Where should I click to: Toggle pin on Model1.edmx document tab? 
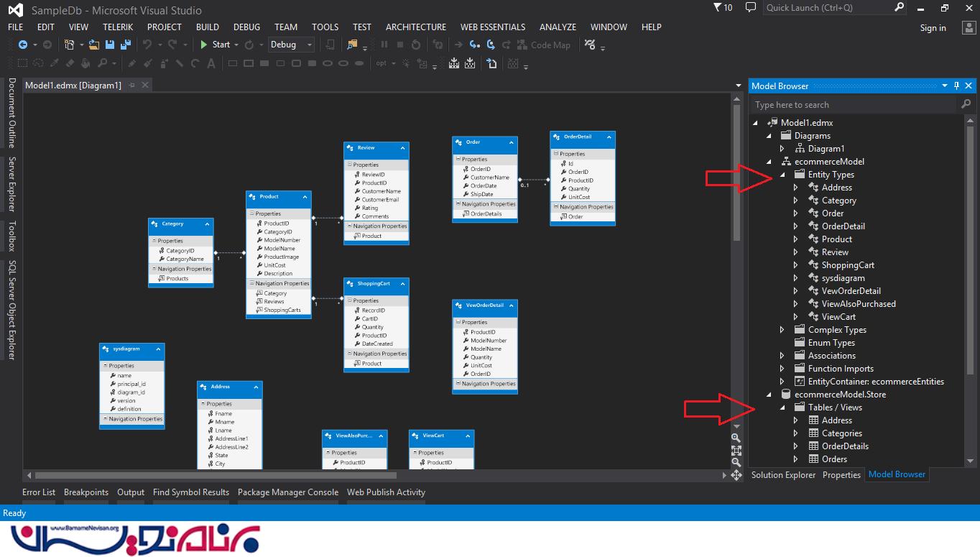[131, 85]
